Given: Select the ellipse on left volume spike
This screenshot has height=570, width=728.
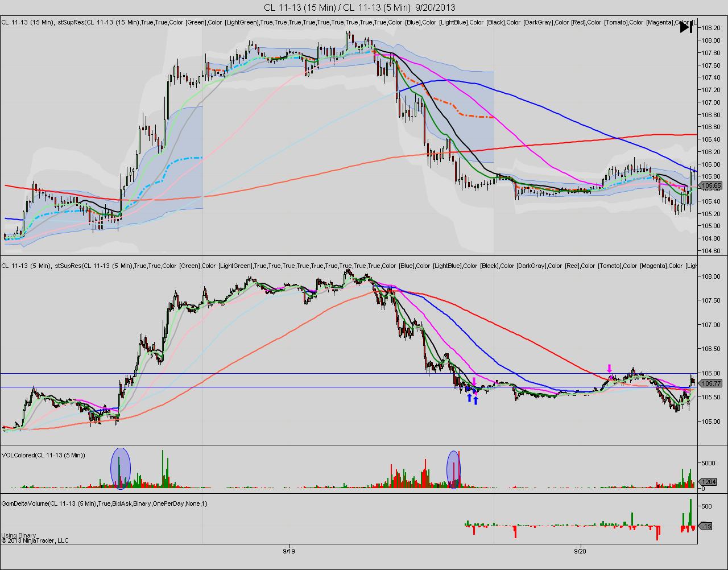Looking at the screenshot, I should point(120,469).
